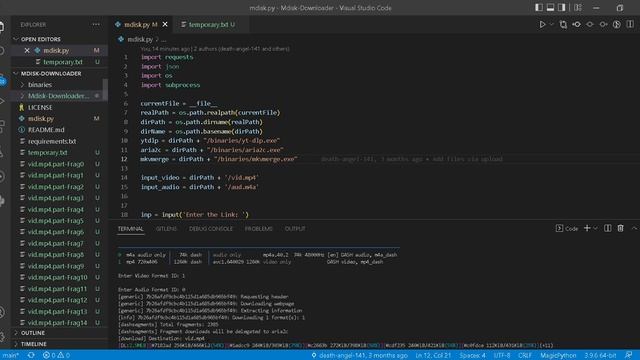The height and width of the screenshot is (360, 640).
Task: Open errors and warnings count in status bar
Action: click(56, 356)
